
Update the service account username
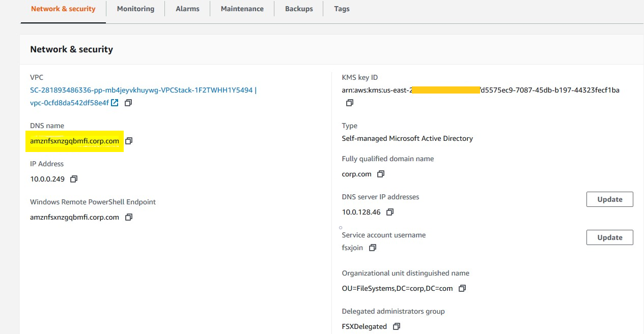(x=609, y=237)
